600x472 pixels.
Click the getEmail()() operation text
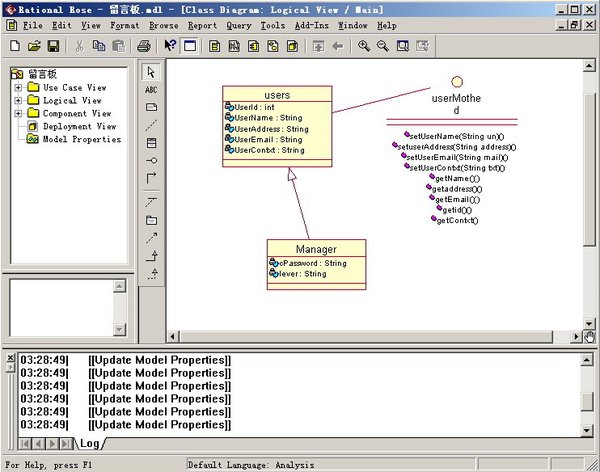(457, 199)
